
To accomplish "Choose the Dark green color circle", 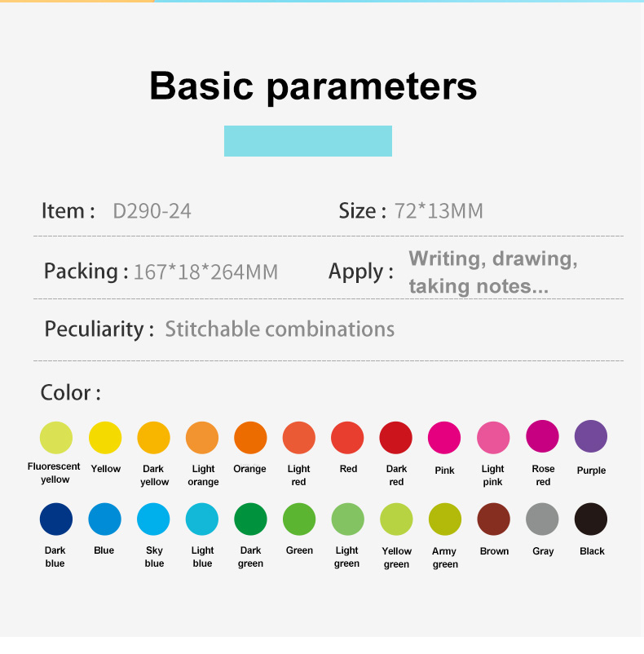I will point(250,519).
